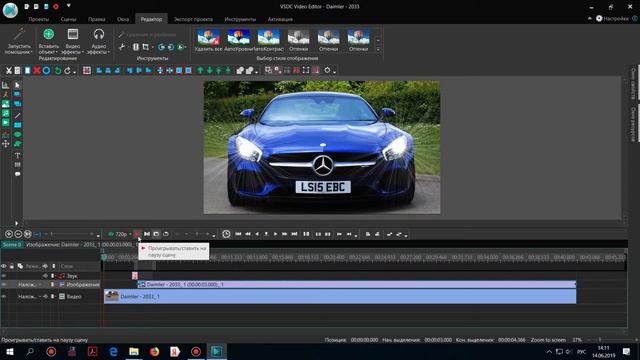Open the Инструменты ribbon tab
The height and width of the screenshot is (360, 640).
[x=240, y=19]
